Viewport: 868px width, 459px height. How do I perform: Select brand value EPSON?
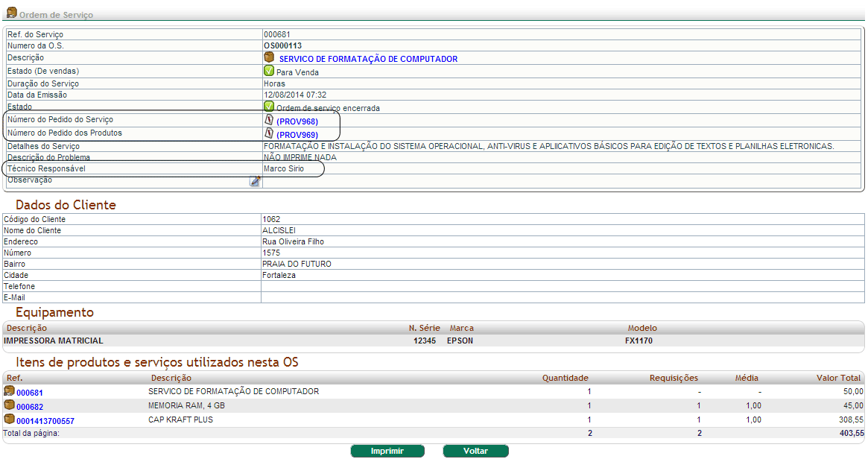460,341
